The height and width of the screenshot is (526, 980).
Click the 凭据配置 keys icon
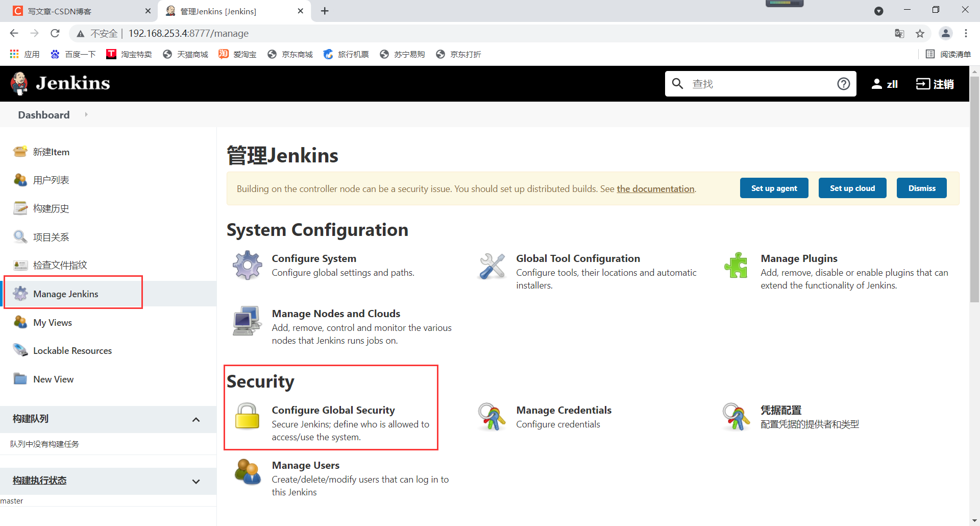point(736,417)
